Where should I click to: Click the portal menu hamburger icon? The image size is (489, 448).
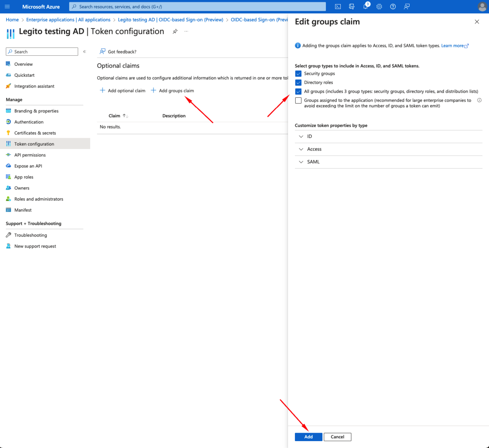pyautogui.click(x=7, y=6)
